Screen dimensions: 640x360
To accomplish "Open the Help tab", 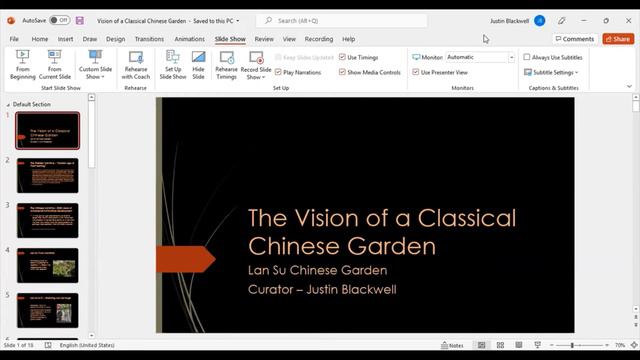I will pos(349,39).
